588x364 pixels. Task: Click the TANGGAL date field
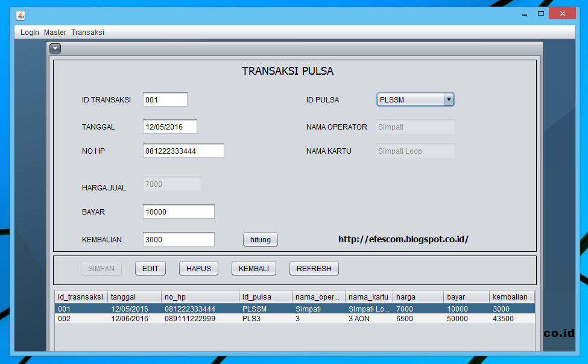(x=169, y=127)
